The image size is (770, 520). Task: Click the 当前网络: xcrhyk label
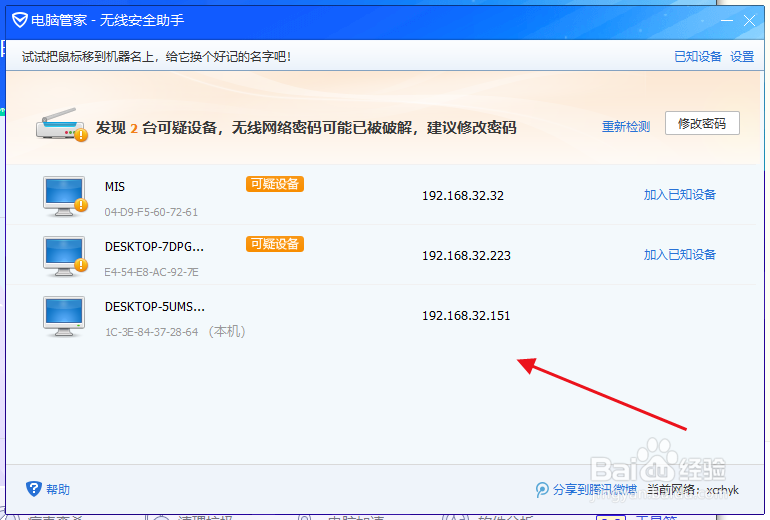click(693, 489)
